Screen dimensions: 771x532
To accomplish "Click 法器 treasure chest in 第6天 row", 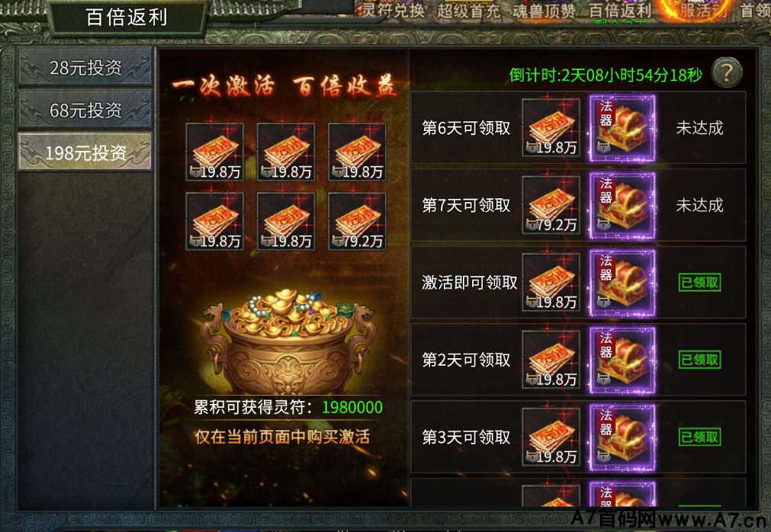I will click(622, 128).
